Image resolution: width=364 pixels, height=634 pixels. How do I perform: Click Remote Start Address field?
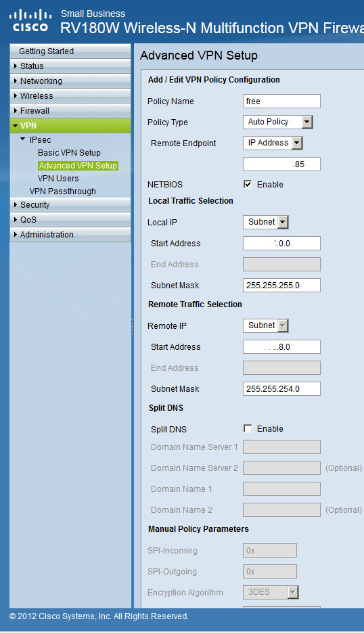[x=281, y=347]
